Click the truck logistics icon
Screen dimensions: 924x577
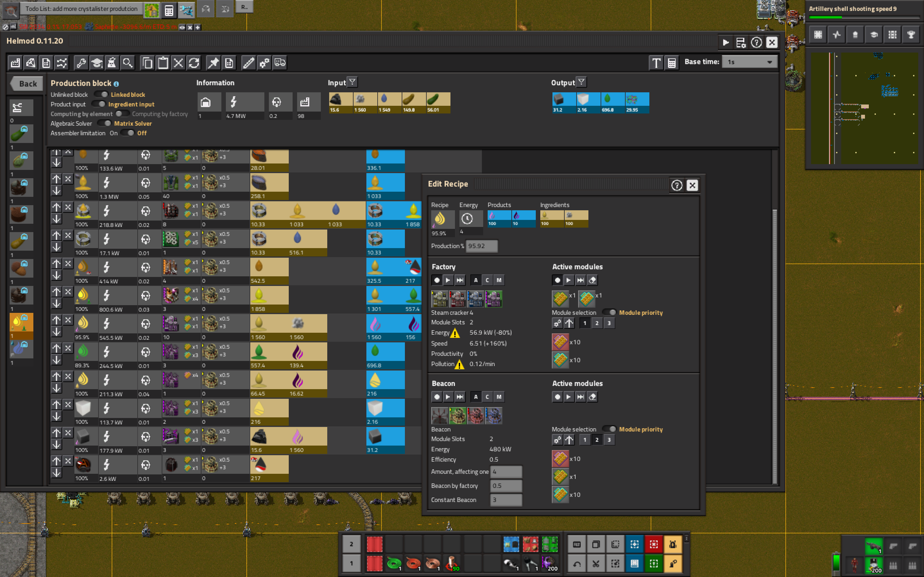pyautogui.click(x=280, y=63)
